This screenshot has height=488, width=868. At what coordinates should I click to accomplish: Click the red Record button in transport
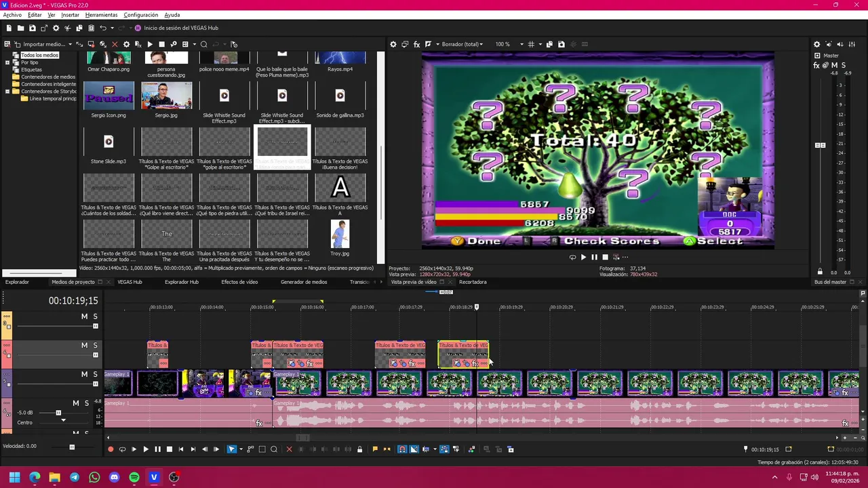click(111, 449)
